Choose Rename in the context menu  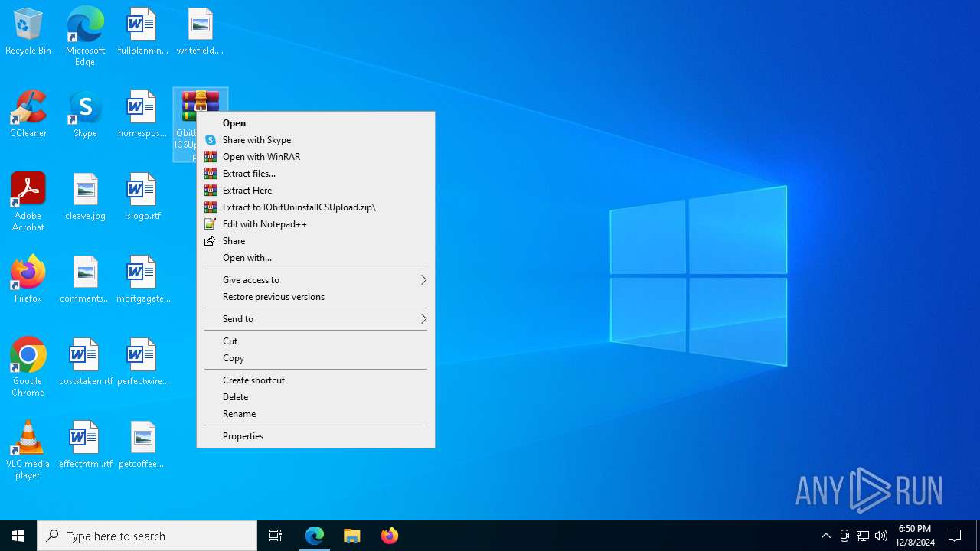[315, 414]
